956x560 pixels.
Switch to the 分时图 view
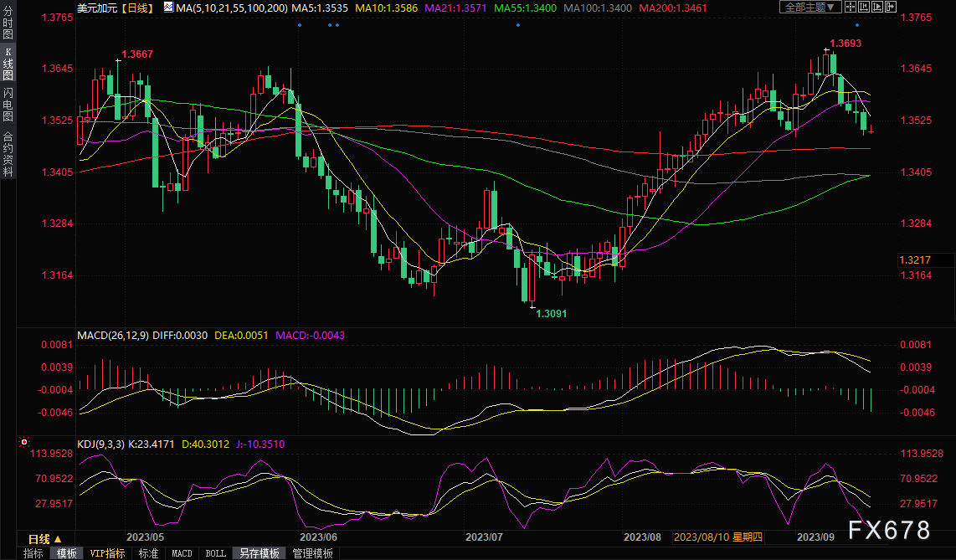point(8,23)
